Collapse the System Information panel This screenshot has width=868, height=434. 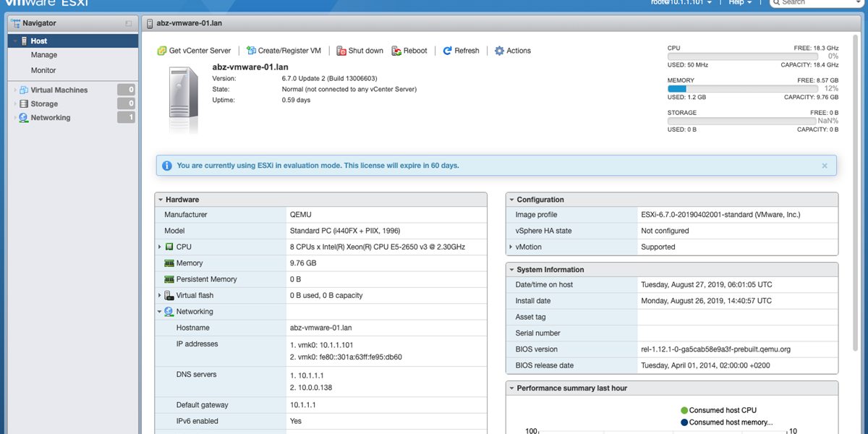click(x=511, y=270)
